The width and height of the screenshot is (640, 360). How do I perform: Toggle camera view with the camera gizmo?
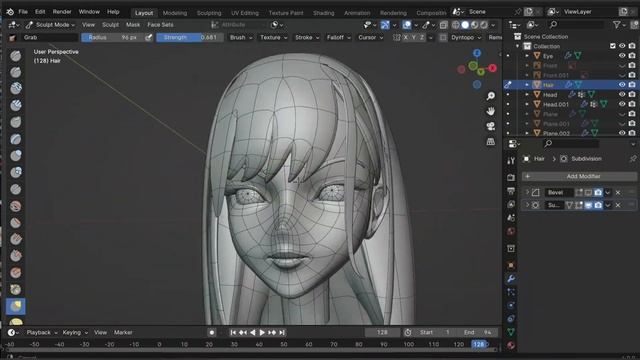pyautogui.click(x=491, y=126)
